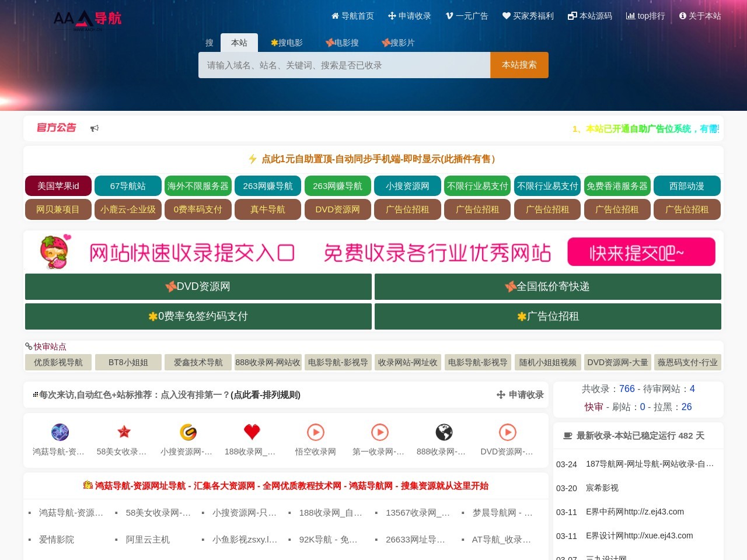切换到电影搜标签
Image resolution: width=747 pixels, height=560 pixels.
pos(343,43)
